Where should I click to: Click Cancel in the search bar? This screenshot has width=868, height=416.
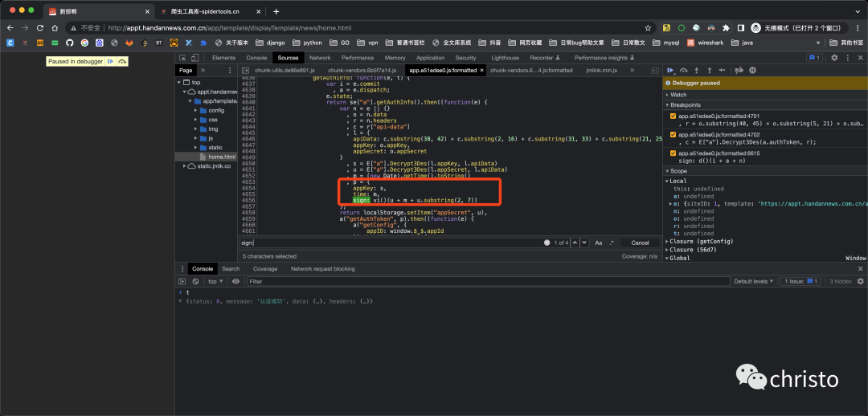coord(640,243)
